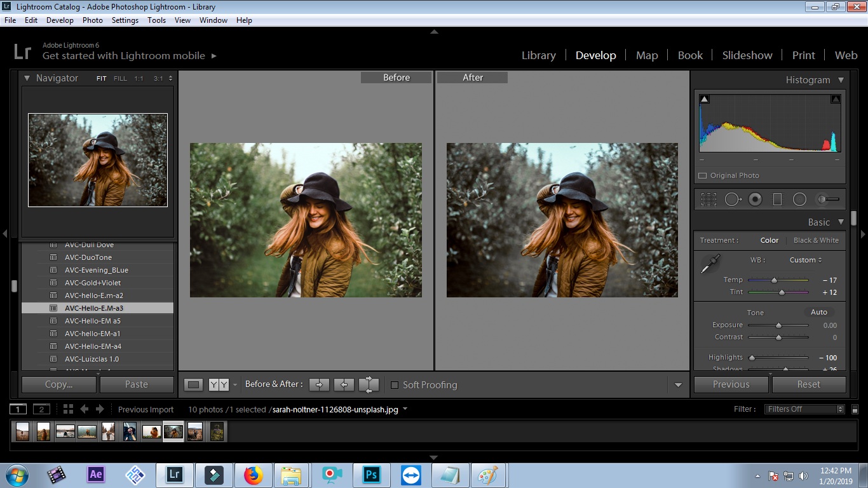The width and height of the screenshot is (868, 488).
Task: Click the Previous button
Action: [x=731, y=384]
